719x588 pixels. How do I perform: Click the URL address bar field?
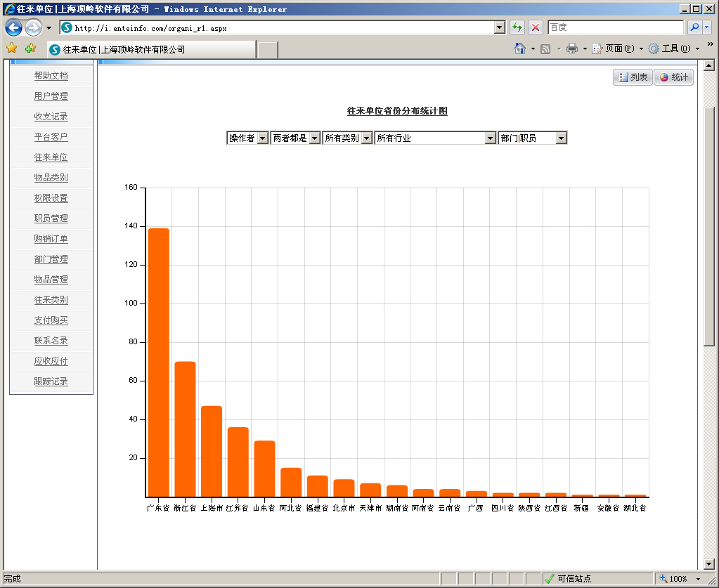(281, 28)
